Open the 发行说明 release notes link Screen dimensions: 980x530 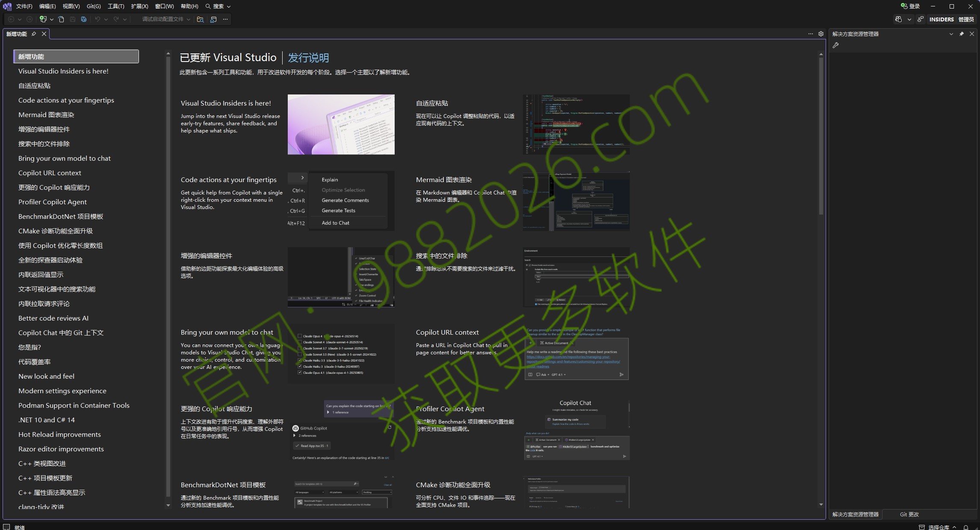pos(308,57)
